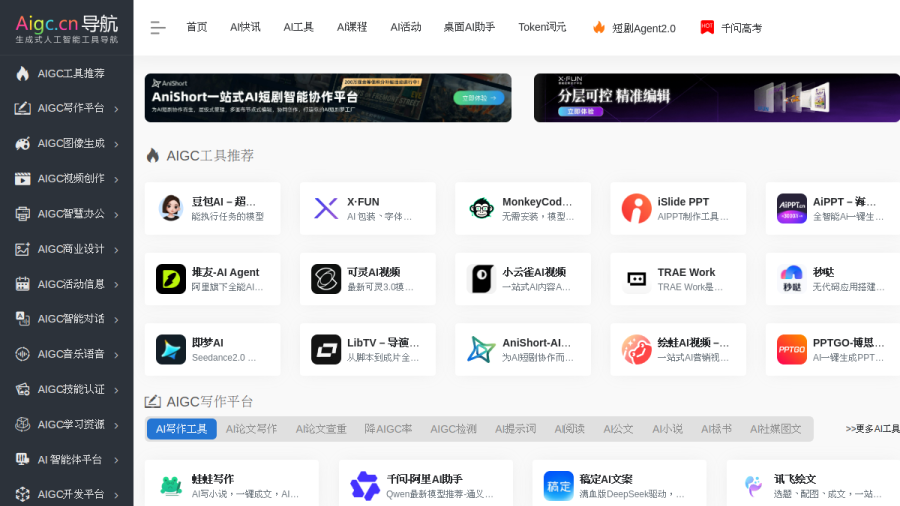Expand the AIGC音乐语音 sidebar chevron
Viewport: 900px width, 506px height.
pos(117,355)
